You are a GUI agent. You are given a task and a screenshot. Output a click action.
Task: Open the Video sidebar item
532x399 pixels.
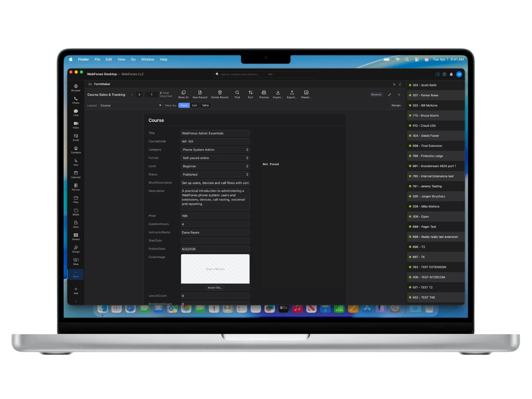pos(76,125)
